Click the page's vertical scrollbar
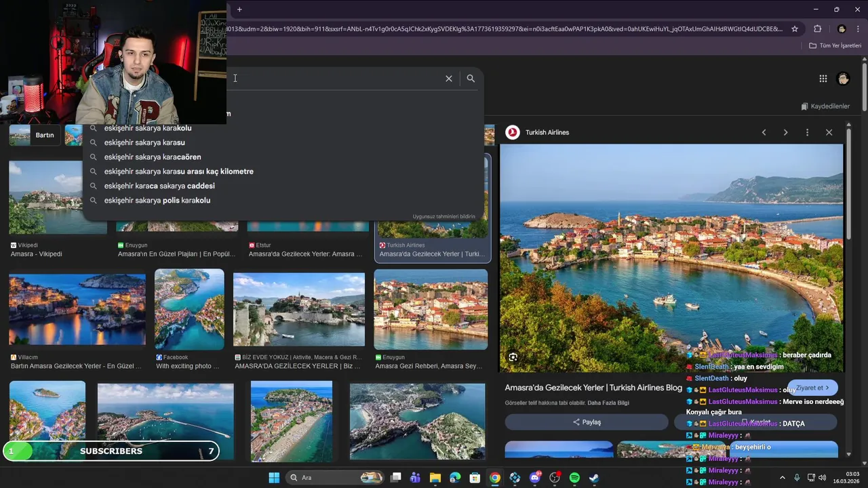Screen dimensions: 868x488 [x=864, y=87]
